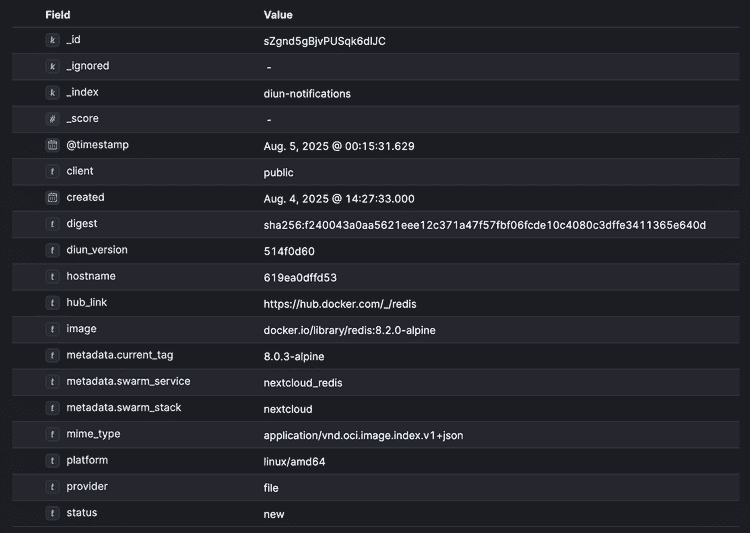Click the platform value linux/amd64
750x533 pixels.
[x=294, y=462]
